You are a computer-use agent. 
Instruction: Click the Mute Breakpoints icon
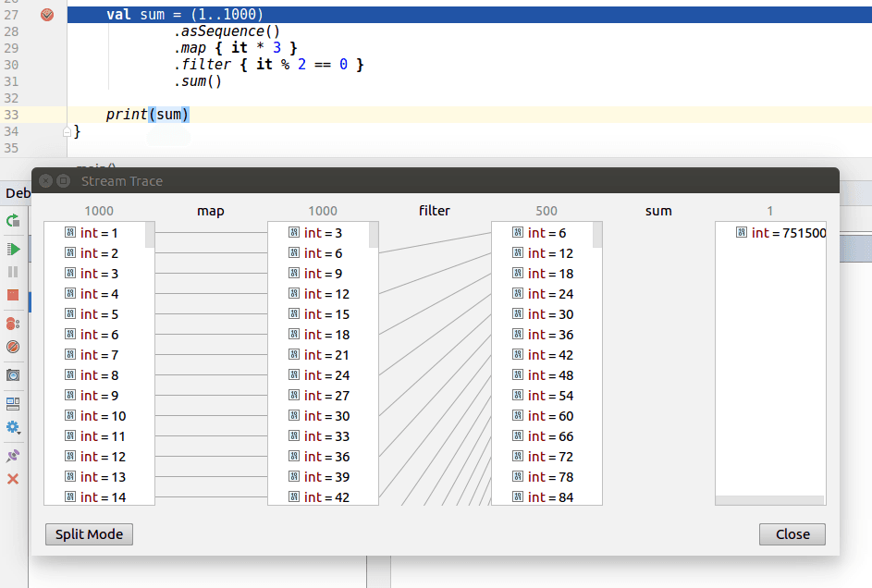[13, 347]
